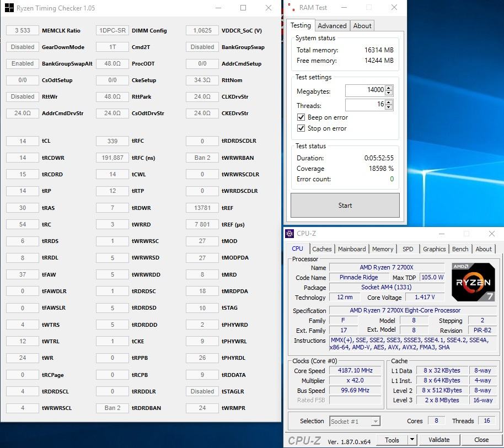Minimize the CPU-Z window
The height and width of the screenshot is (448, 504).
[442, 234]
